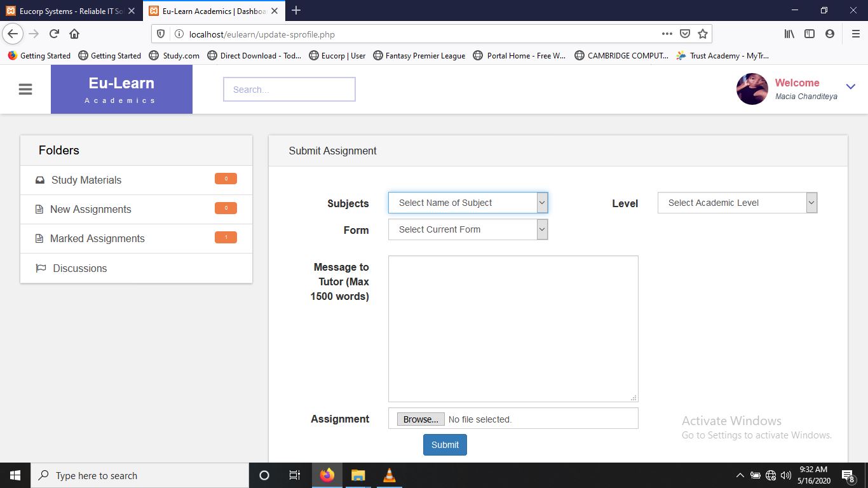The image size is (868, 488).
Task: Click the user profile avatar picture
Action: 752,89
